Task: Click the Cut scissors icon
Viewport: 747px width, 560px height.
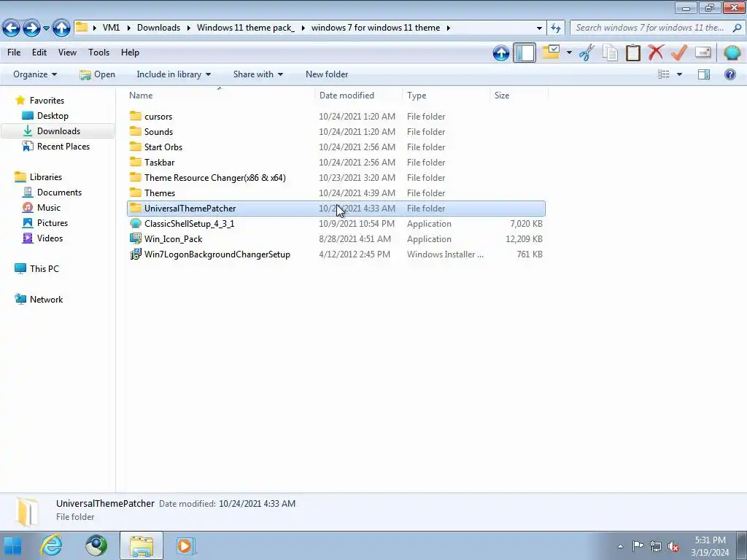Action: tap(587, 52)
